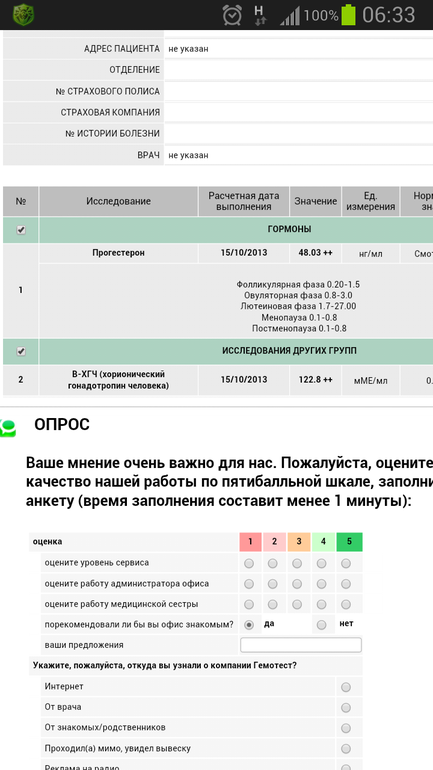Select the Проходил(а) мимо, увидел вывеску option
The height and width of the screenshot is (770, 433).
point(346,748)
